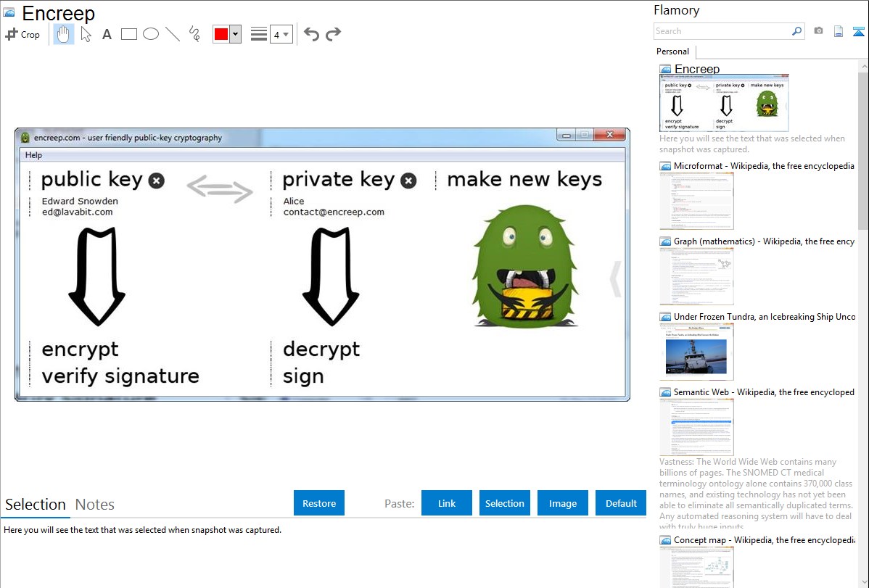Screen dimensions: 869x588
Task: Click the Microformat - Wikipedia title
Action: (764, 166)
